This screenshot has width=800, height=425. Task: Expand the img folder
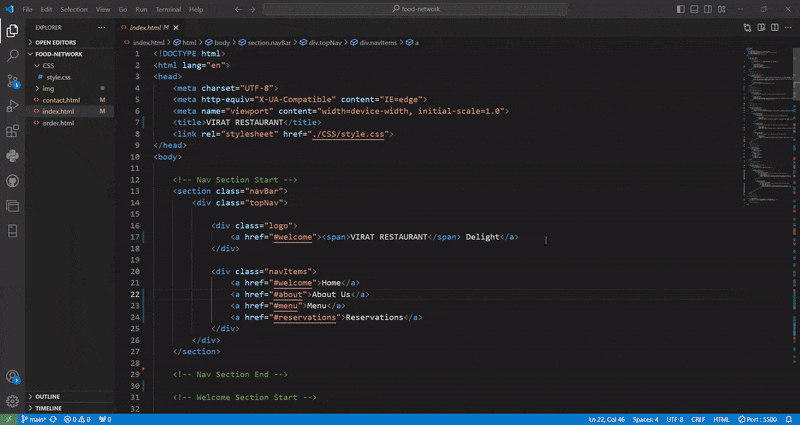coord(48,89)
